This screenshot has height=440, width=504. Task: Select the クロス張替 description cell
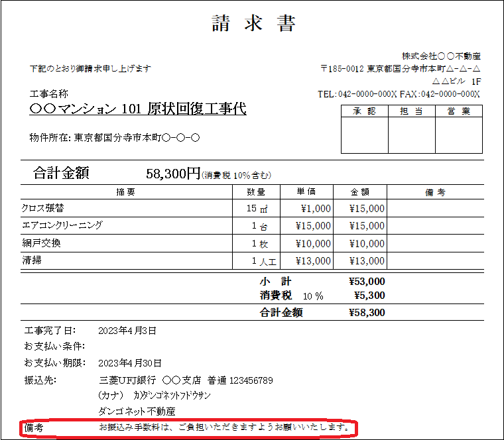pyautogui.click(x=43, y=208)
